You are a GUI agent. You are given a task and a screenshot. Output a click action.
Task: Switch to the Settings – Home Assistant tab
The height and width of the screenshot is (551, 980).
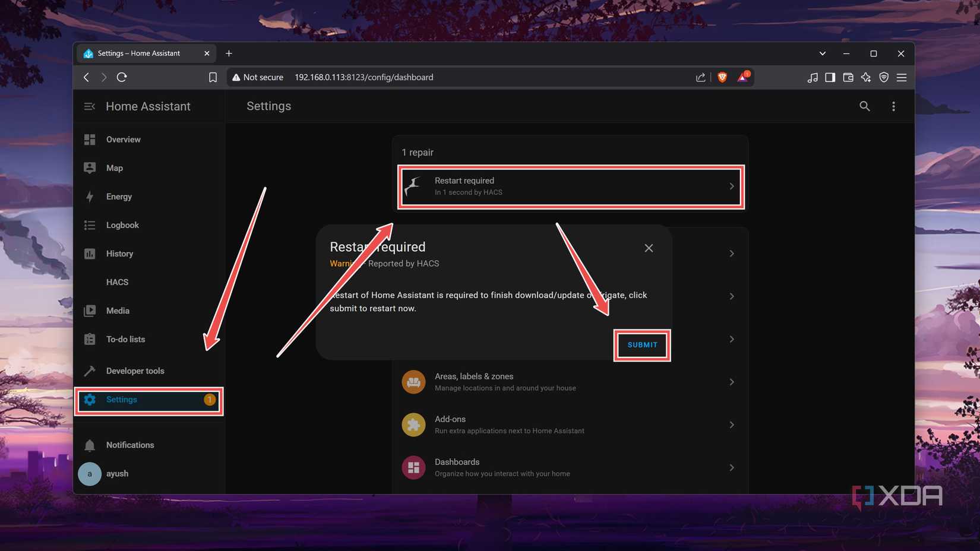coord(140,53)
